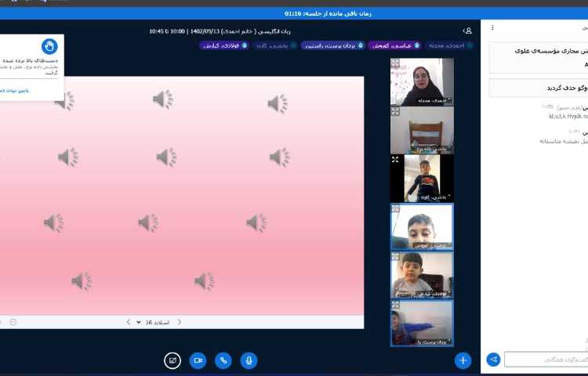Toggle the webcam sharing button
588x376 pixels.
coord(198,360)
